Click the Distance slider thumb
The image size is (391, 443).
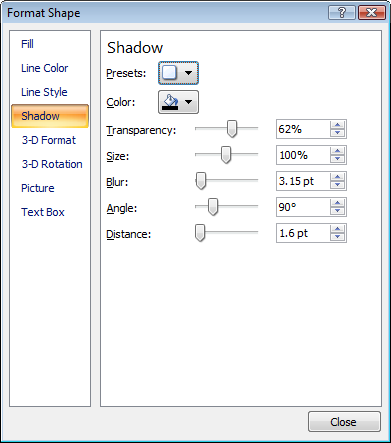[x=200, y=233]
